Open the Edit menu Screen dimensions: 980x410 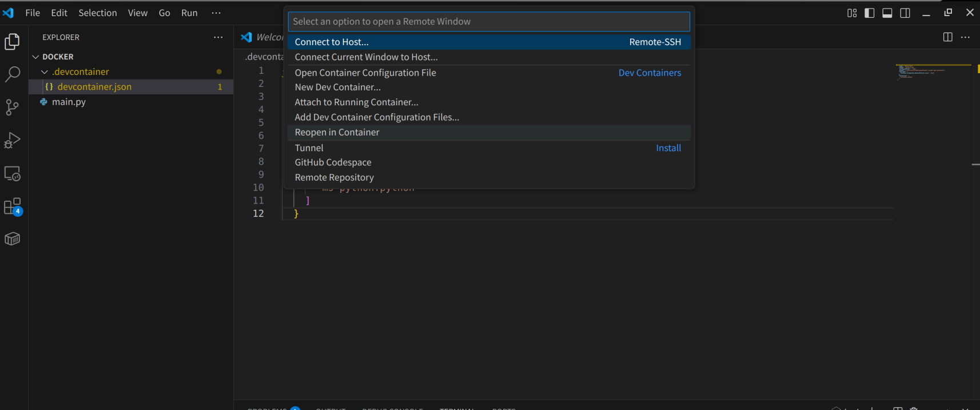tap(59, 13)
